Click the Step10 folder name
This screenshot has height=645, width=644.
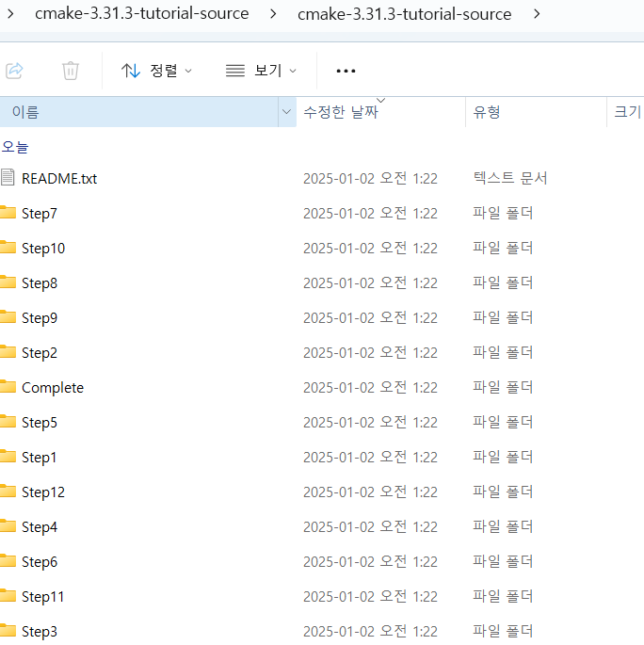(43, 248)
